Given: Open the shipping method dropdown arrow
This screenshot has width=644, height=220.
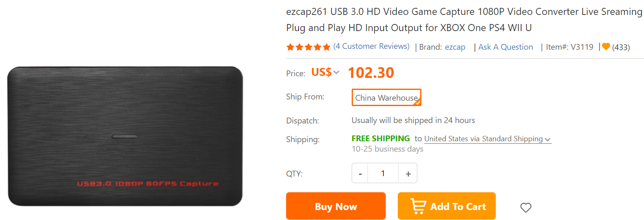Looking at the screenshot, I should pos(548,140).
